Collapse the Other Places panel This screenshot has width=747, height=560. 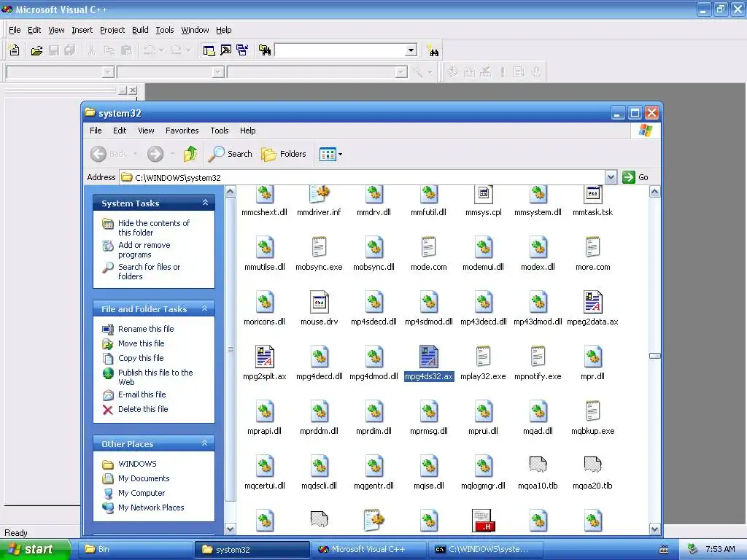tap(205, 443)
